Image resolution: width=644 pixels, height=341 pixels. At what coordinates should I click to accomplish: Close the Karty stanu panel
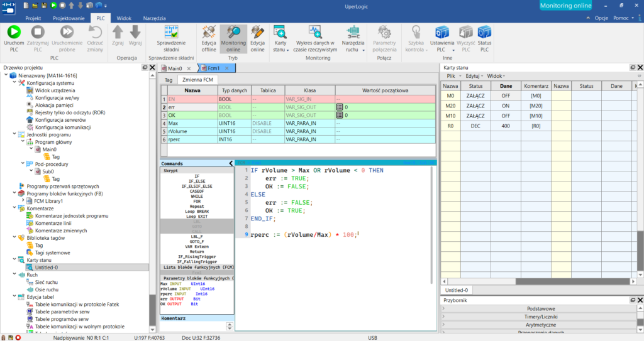[640, 67]
